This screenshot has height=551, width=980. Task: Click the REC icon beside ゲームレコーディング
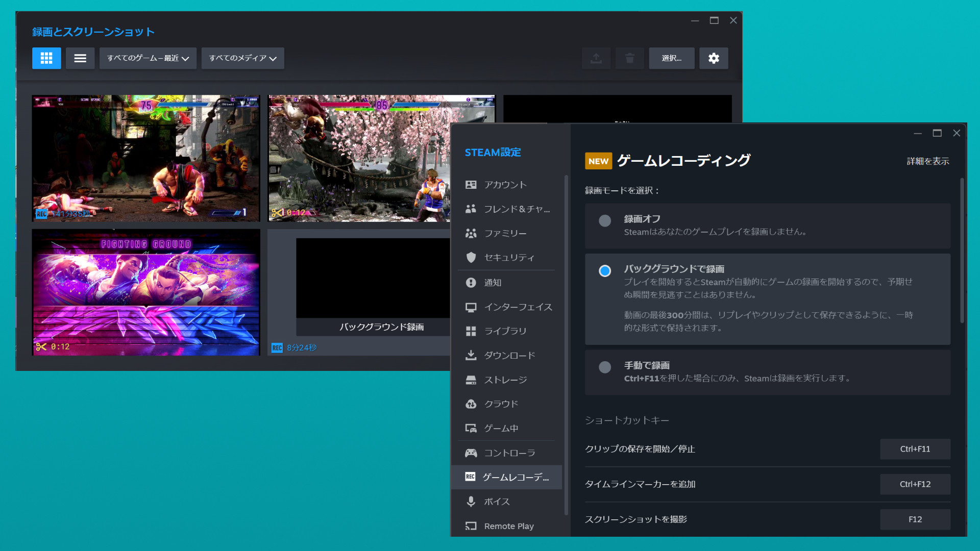tap(470, 477)
